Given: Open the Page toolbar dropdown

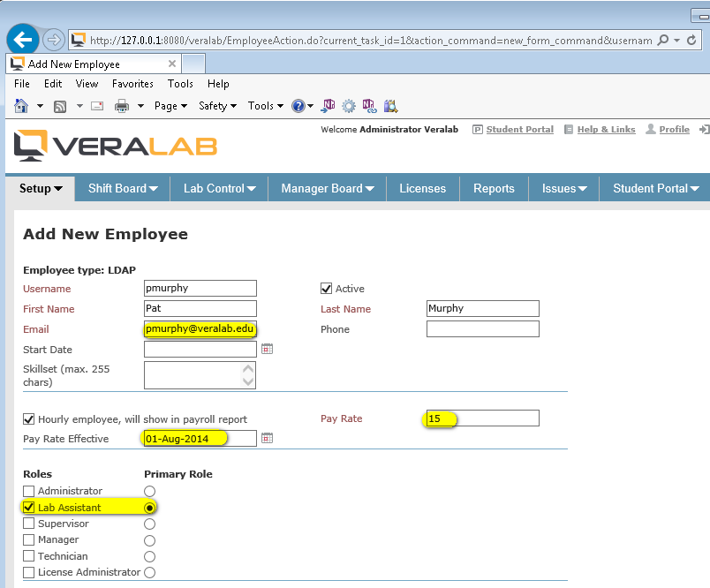Looking at the screenshot, I should 170,106.
